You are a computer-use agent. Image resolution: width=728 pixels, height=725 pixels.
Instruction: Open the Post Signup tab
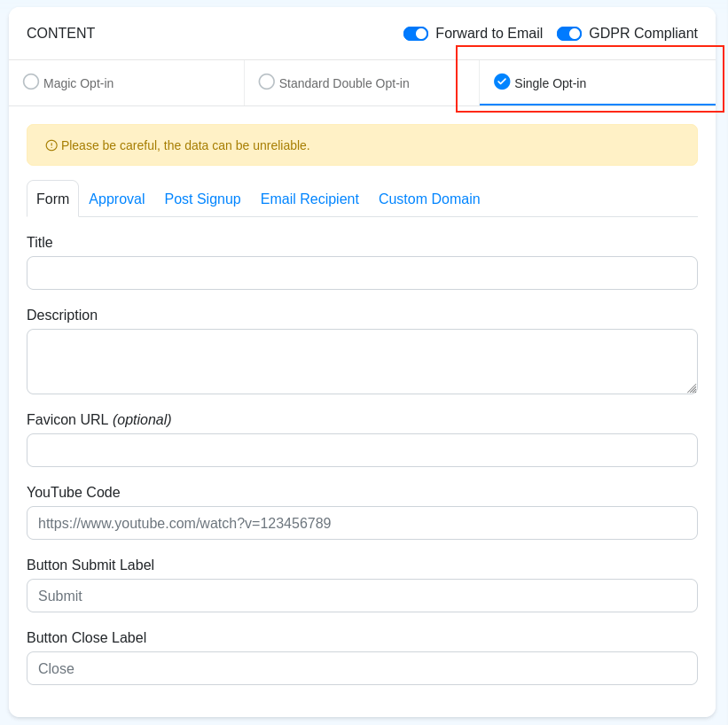pos(202,199)
